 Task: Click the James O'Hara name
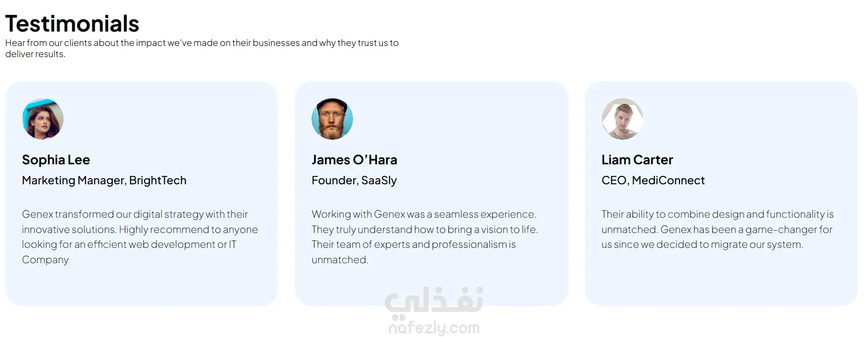pos(354,160)
